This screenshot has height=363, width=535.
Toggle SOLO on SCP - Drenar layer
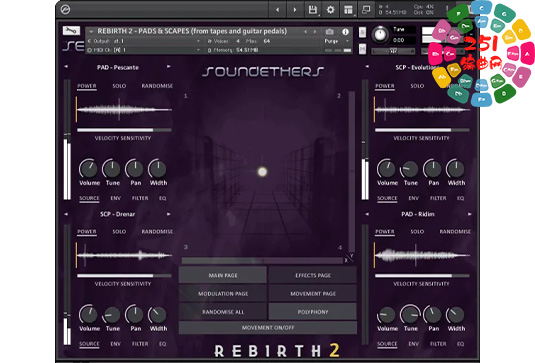click(x=119, y=232)
